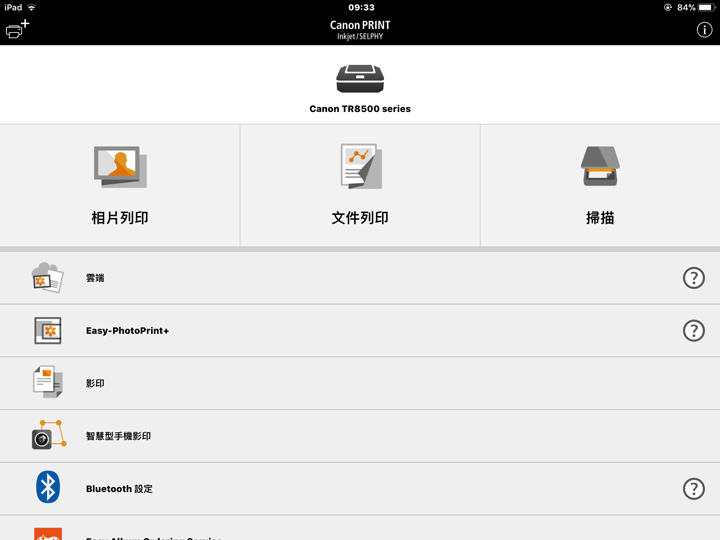Select the 雲端 row text

[x=95, y=278]
